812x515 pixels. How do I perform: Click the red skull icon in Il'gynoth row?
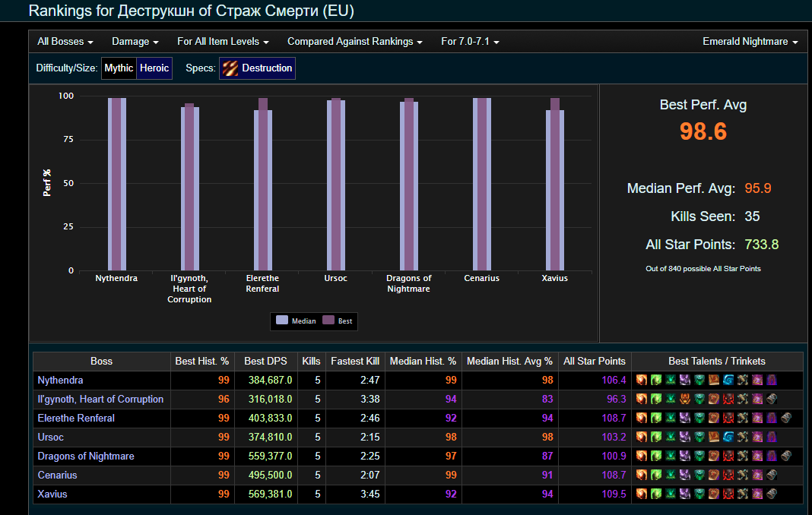pos(728,399)
